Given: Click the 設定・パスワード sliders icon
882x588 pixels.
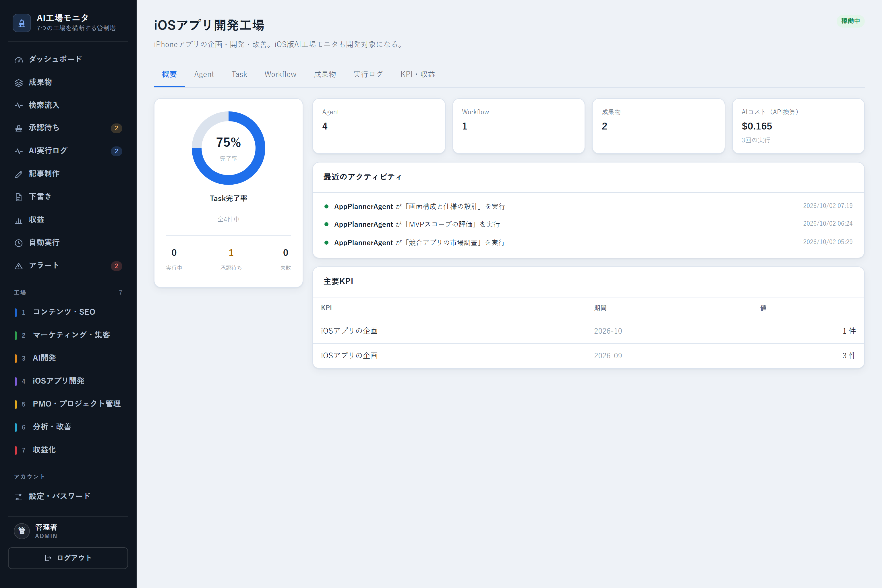Looking at the screenshot, I should (18, 497).
